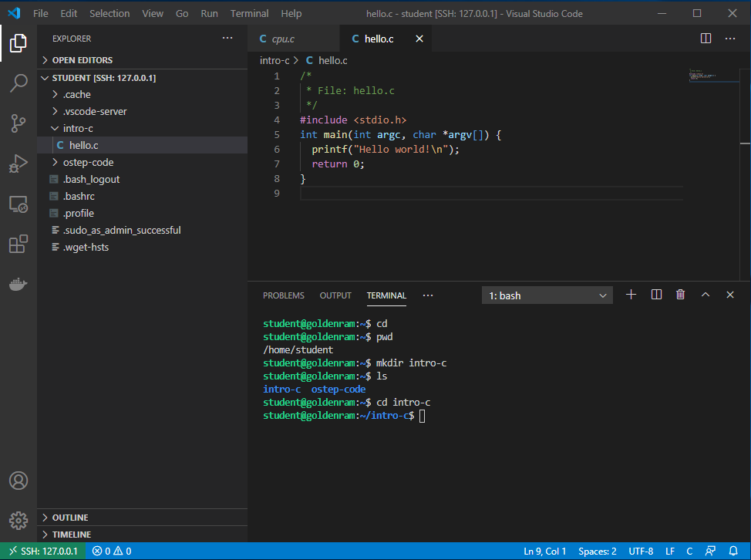
Task: Change encoding via UTF-8 item
Action: click(641, 552)
